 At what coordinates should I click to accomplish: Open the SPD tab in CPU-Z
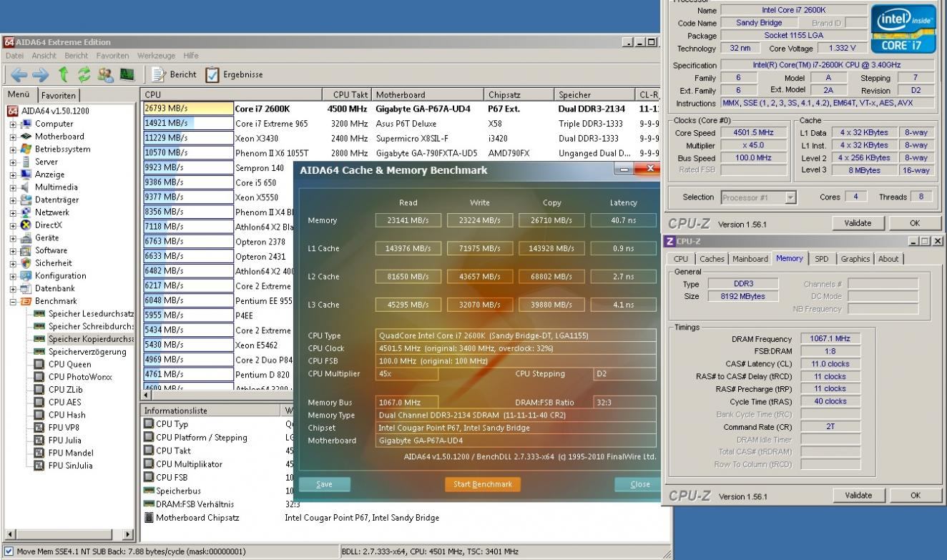pyautogui.click(x=821, y=259)
